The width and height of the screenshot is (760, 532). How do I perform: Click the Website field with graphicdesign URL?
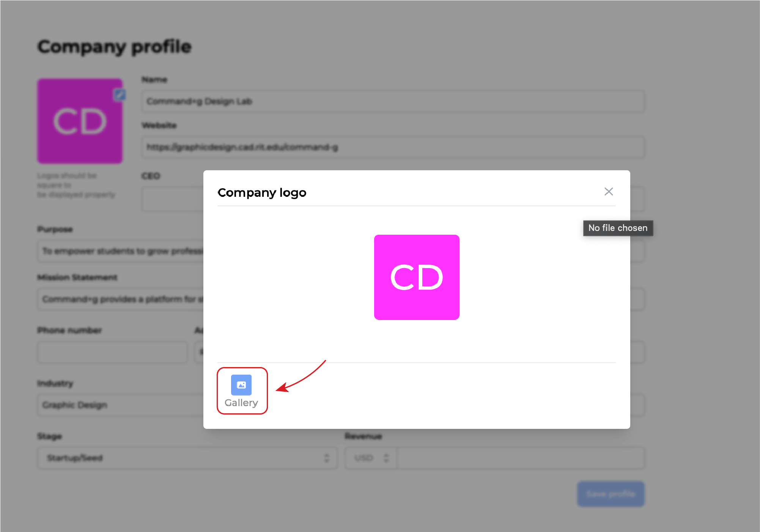tap(393, 147)
